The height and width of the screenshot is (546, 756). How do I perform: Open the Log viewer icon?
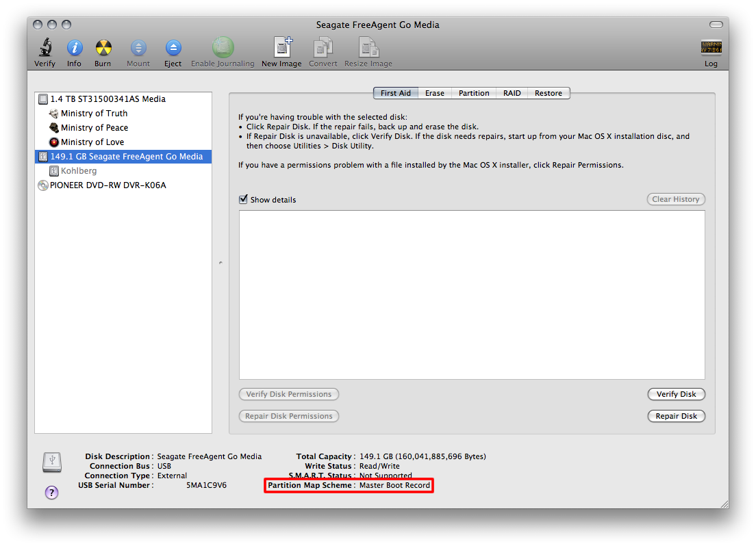coord(711,47)
